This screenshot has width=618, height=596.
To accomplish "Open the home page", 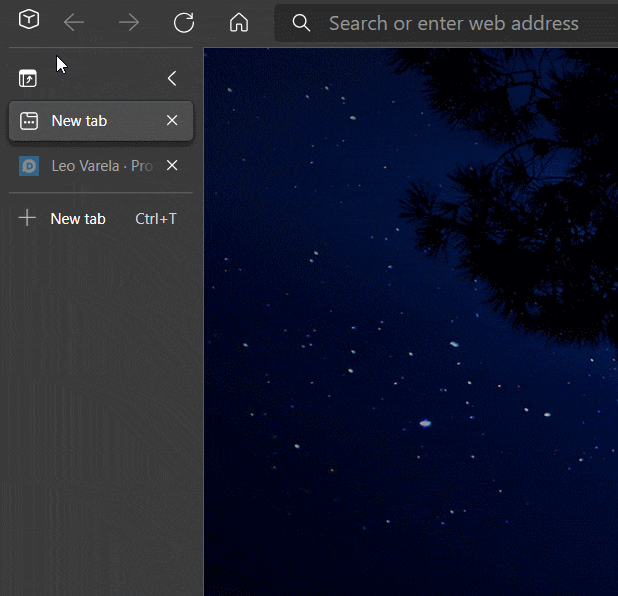I will [x=239, y=22].
